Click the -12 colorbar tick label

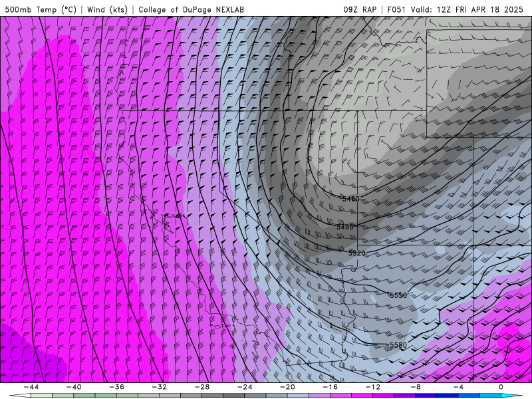(373, 387)
